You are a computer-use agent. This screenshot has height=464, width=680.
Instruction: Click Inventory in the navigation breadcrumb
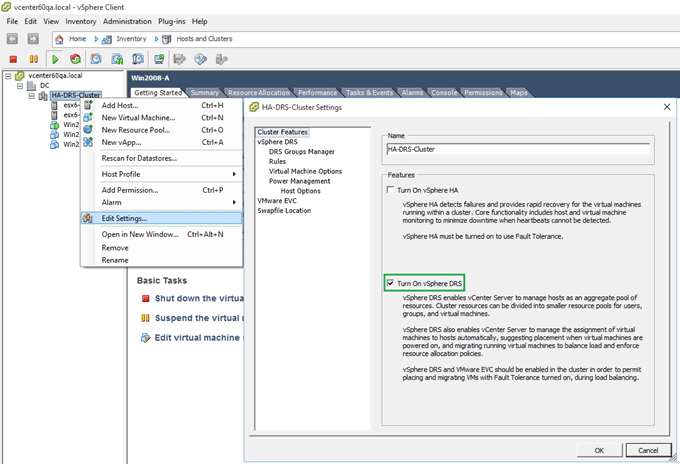point(131,39)
